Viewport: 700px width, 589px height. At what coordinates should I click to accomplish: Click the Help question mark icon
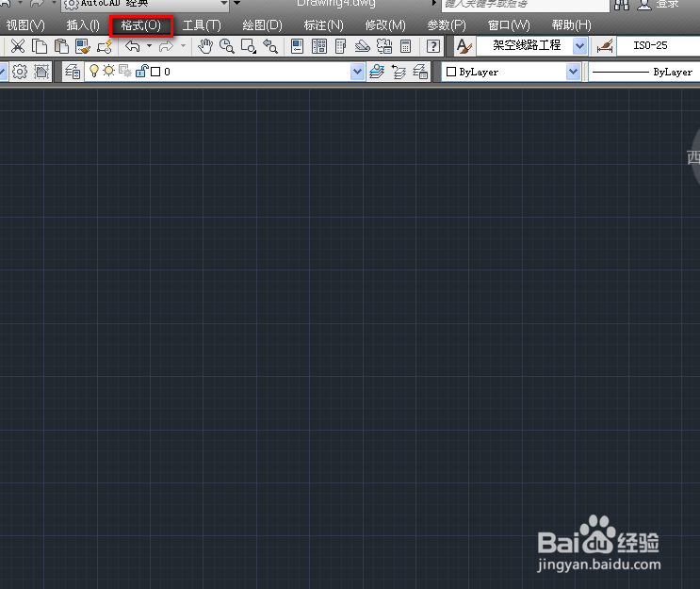pos(433,46)
